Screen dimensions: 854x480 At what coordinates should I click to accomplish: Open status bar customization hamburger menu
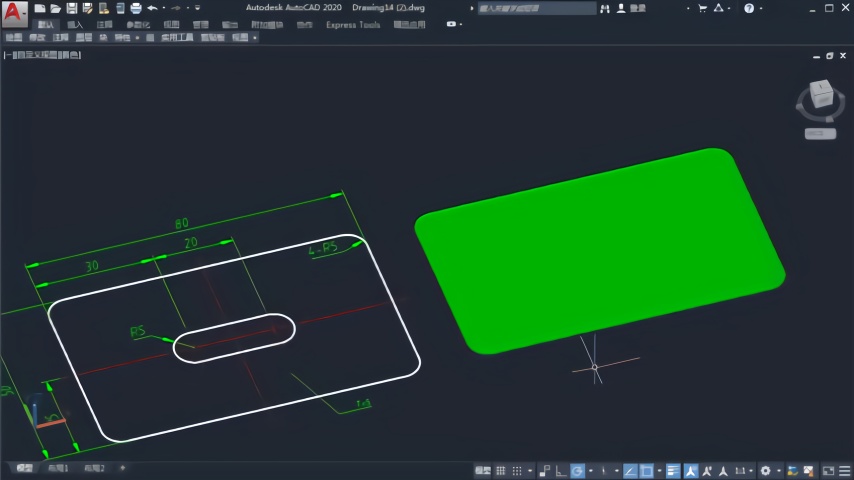845,471
